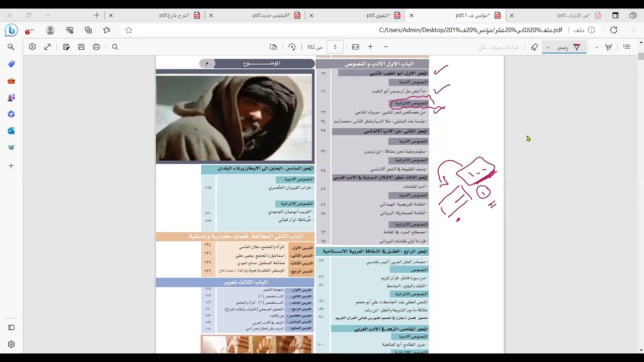Open Highlight tool options dropdown arrow

pos(597,47)
